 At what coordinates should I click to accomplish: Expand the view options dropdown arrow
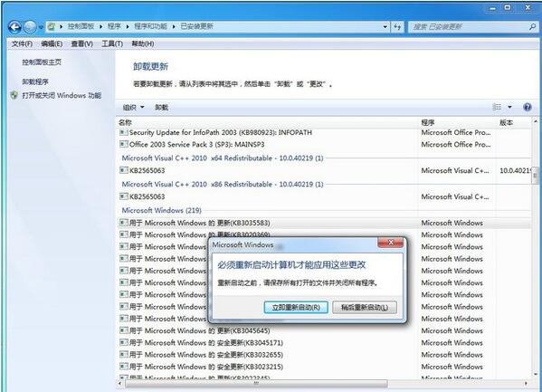[509, 107]
